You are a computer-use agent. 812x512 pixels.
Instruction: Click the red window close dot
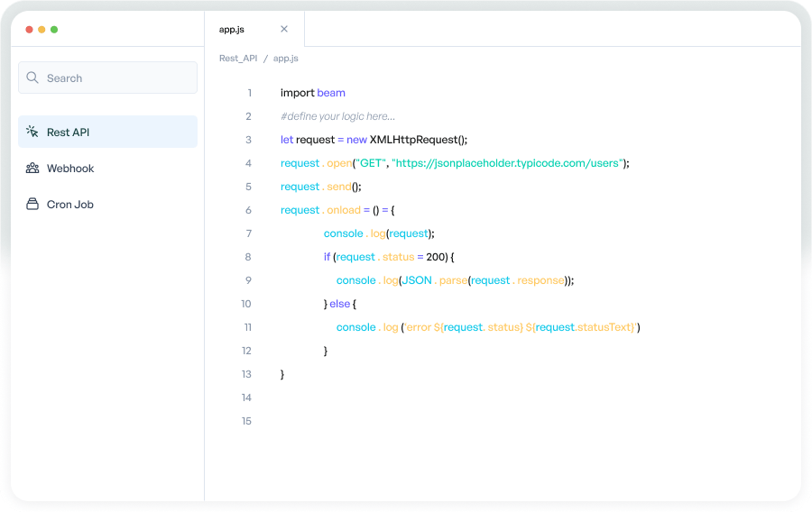[29, 30]
